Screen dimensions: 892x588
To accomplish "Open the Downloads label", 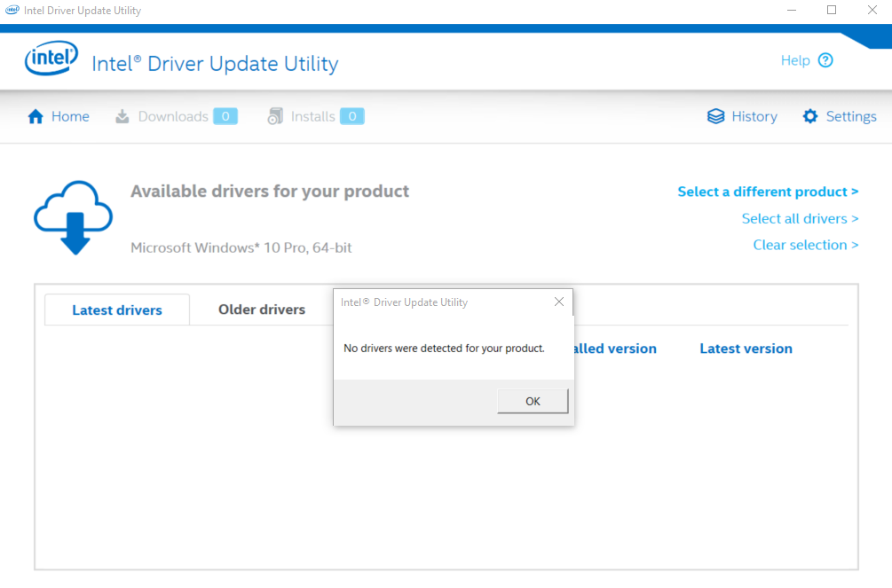I will 173,116.
